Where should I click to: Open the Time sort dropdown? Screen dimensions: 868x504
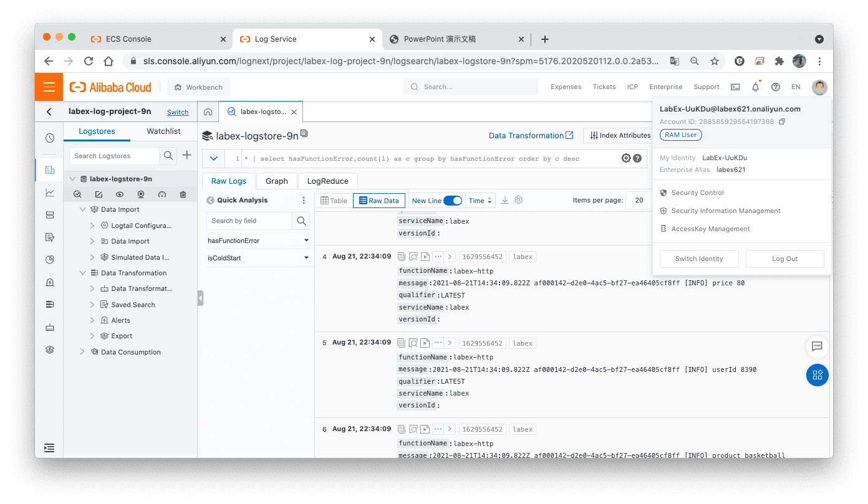click(x=480, y=201)
